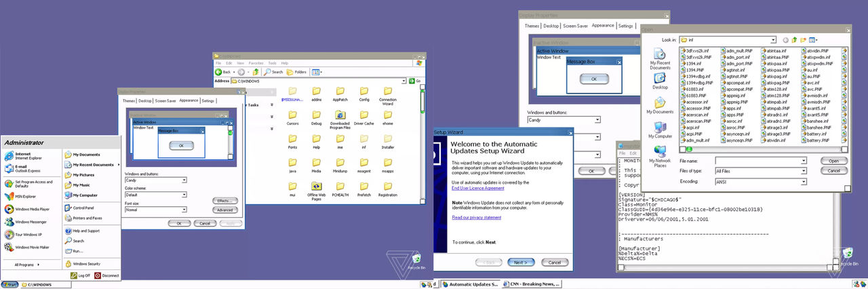Switch to the Screen Saver tab near the Start menu
The width and height of the screenshot is (868, 289).
coord(165,101)
